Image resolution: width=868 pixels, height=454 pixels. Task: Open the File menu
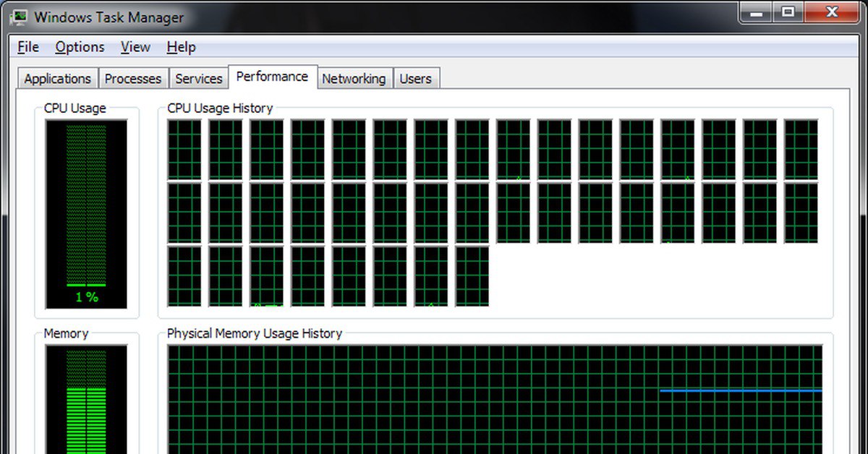(x=28, y=47)
